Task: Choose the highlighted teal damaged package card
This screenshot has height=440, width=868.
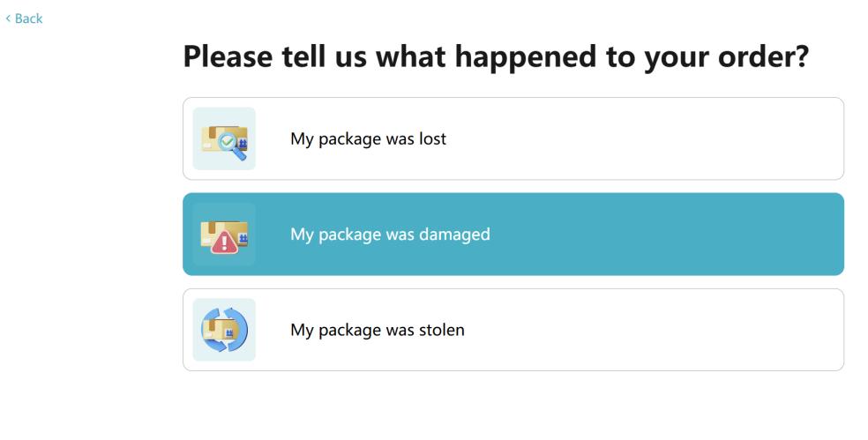Action: [513, 235]
